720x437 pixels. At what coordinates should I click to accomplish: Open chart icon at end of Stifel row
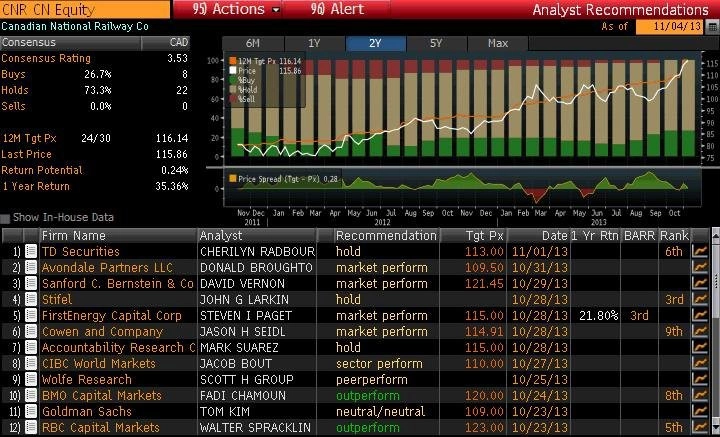700,299
